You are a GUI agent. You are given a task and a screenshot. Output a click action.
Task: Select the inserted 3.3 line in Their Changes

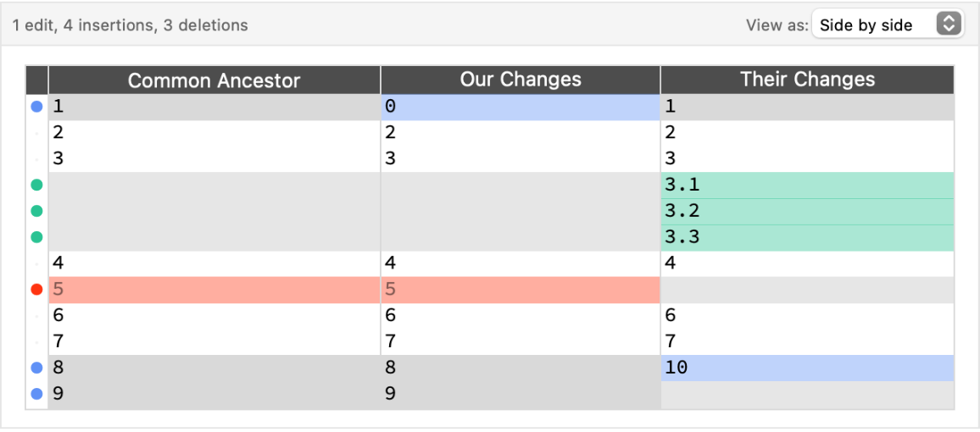click(x=806, y=237)
